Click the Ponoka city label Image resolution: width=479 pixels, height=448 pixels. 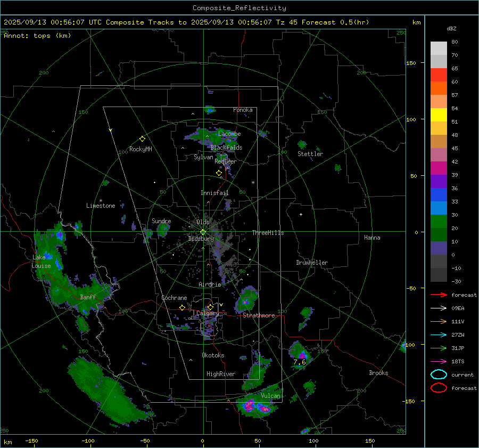243,110
